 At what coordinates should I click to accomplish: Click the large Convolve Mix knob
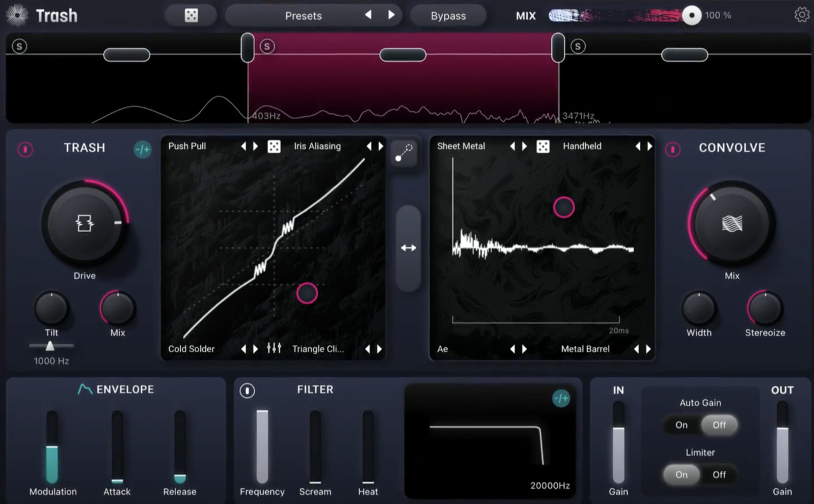click(732, 223)
